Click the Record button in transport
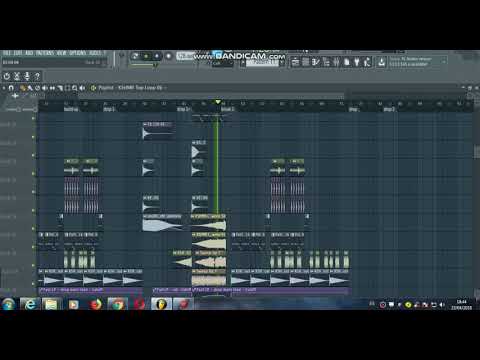 (168, 56)
